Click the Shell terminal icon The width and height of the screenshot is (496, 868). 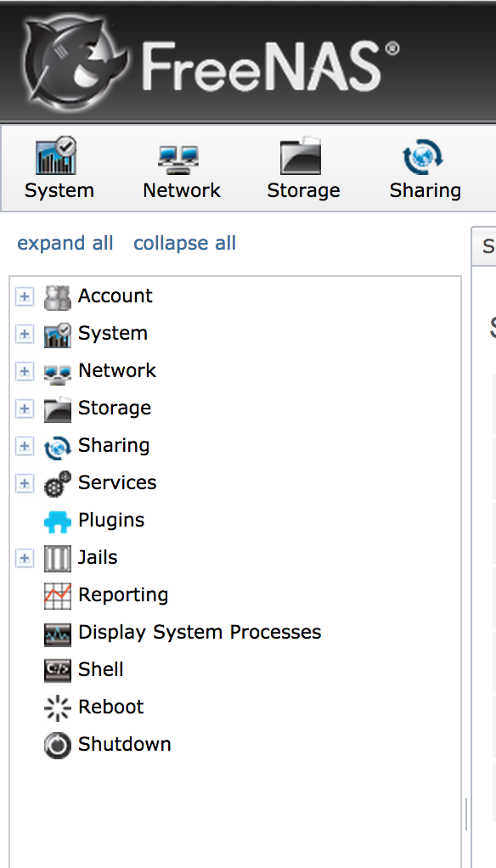[x=58, y=671]
